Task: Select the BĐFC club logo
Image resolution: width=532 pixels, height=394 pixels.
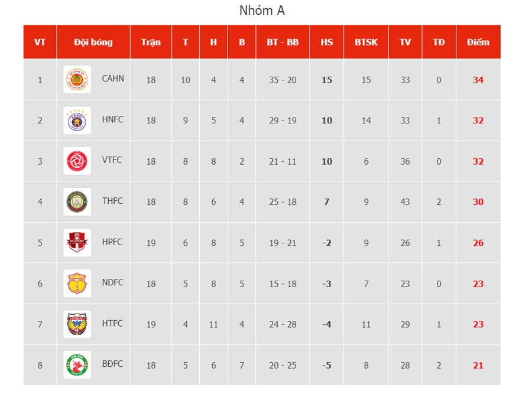Action: pos(77,365)
